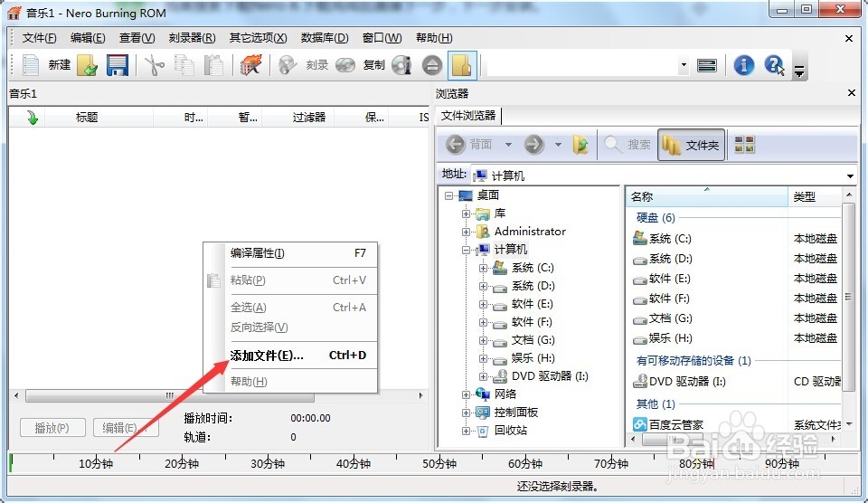The image size is (868, 503).
Task: Open the 帮助(H) menu
Action: 434,38
